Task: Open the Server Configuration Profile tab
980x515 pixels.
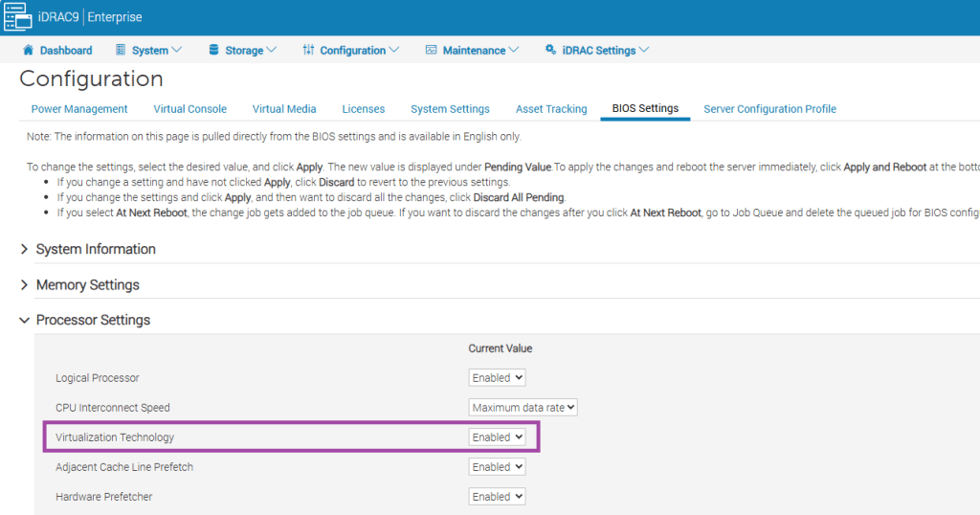Action: [x=769, y=109]
